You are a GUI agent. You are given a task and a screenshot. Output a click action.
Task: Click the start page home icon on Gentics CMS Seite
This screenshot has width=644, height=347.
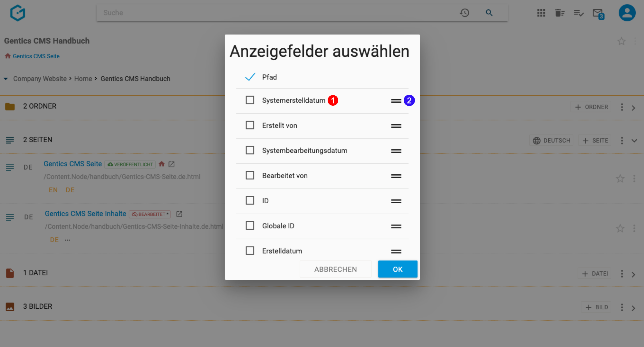(x=162, y=164)
